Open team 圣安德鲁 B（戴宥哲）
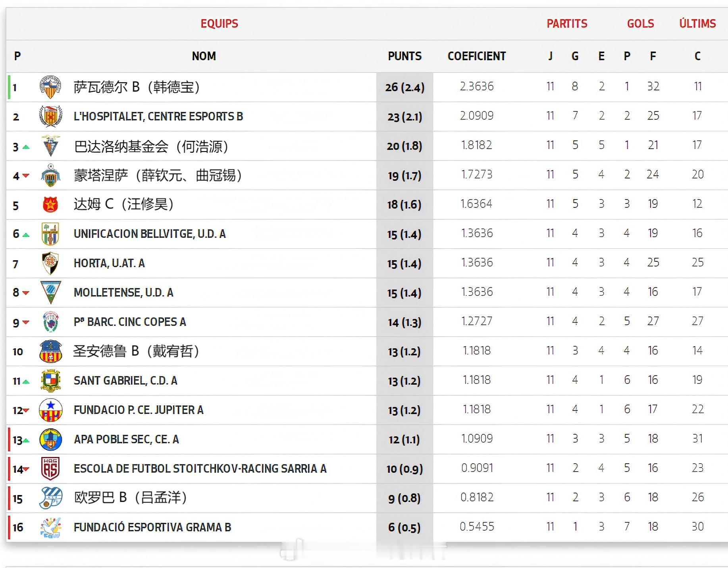728x568 pixels. point(136,351)
